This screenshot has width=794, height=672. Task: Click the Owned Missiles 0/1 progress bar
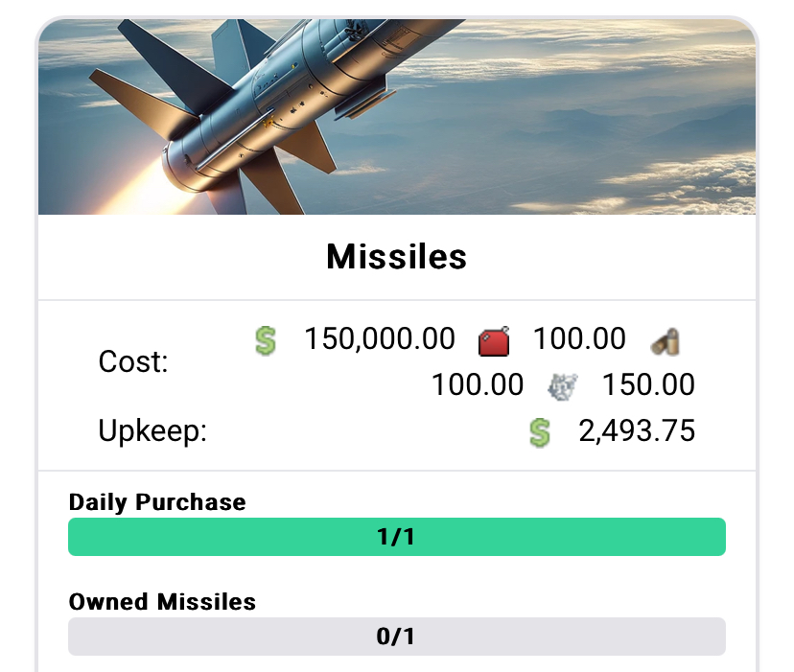pos(397,637)
